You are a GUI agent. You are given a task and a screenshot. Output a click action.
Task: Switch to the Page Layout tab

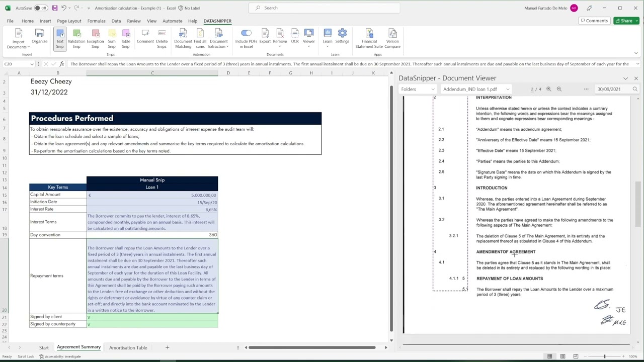69,21
